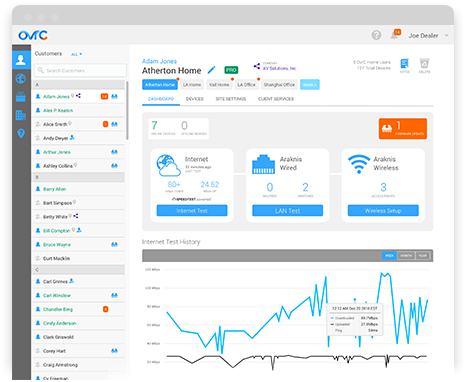
Task: Switch to the Devices tab
Action: pos(195,99)
